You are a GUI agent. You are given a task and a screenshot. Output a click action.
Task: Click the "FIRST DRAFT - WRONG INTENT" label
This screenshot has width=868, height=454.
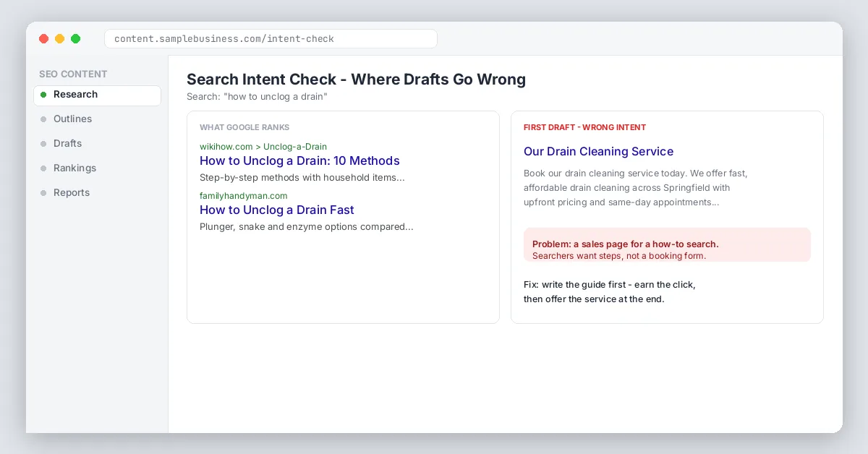[x=584, y=127]
